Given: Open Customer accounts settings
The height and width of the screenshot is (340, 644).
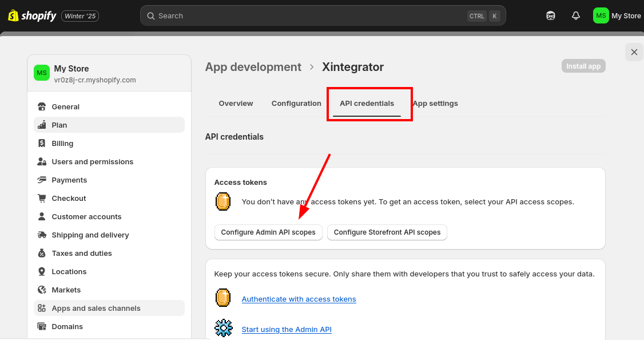Looking at the screenshot, I should click(109, 217).
